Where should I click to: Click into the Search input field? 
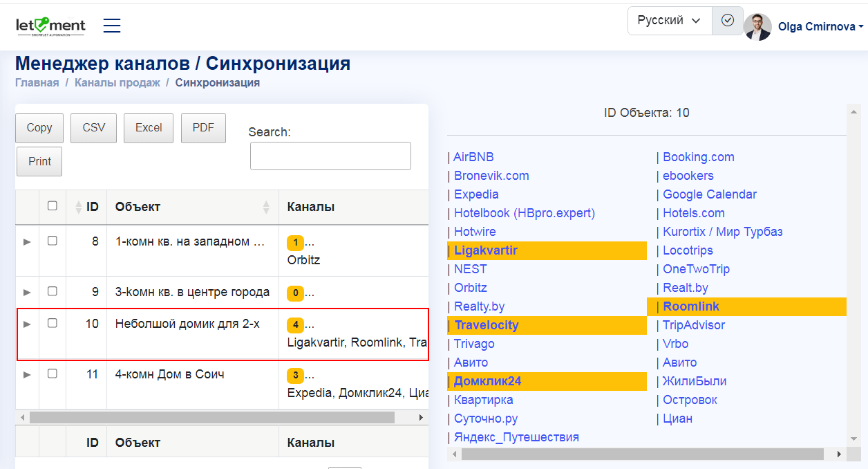point(330,156)
